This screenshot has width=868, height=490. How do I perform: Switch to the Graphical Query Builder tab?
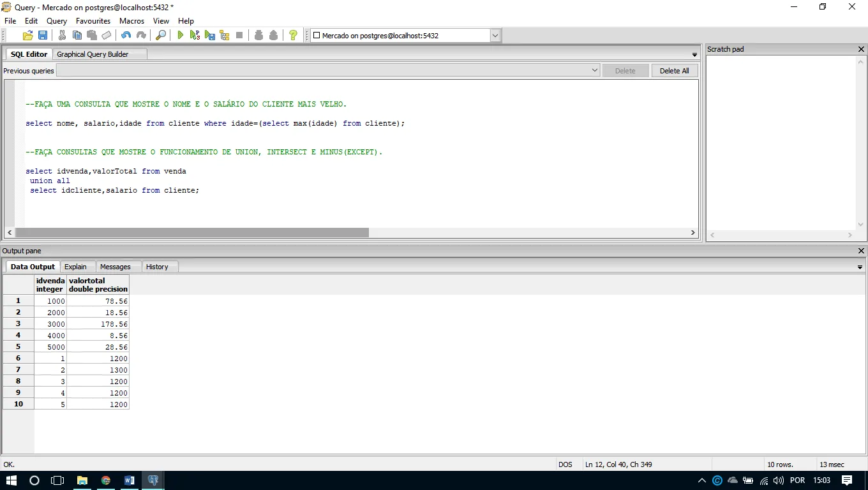click(x=93, y=54)
